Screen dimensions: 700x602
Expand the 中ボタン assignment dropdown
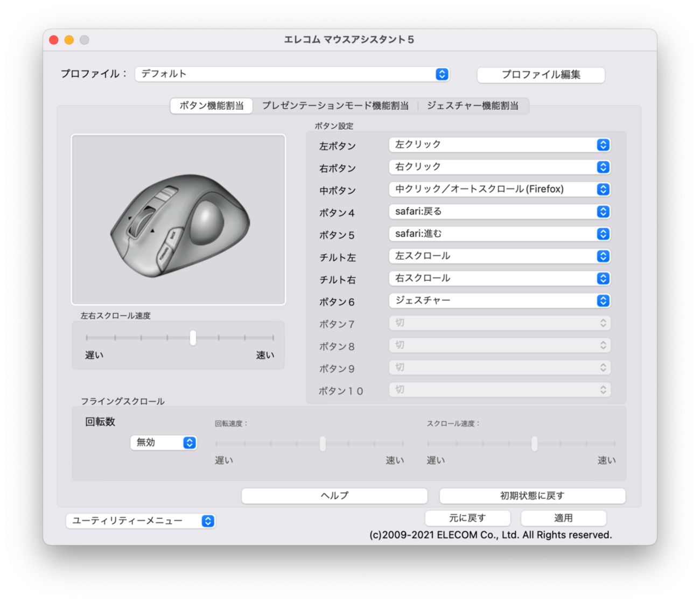(x=499, y=190)
